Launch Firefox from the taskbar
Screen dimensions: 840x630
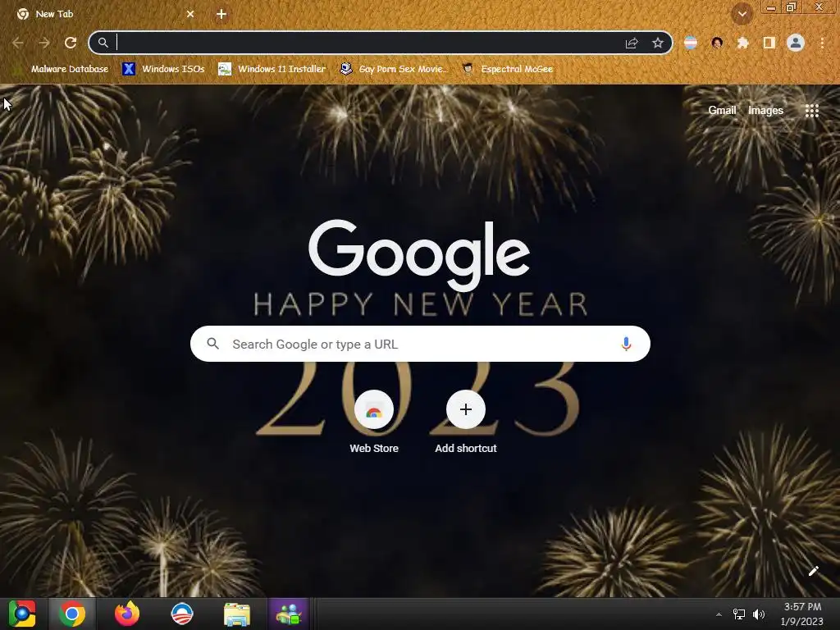pos(127,614)
